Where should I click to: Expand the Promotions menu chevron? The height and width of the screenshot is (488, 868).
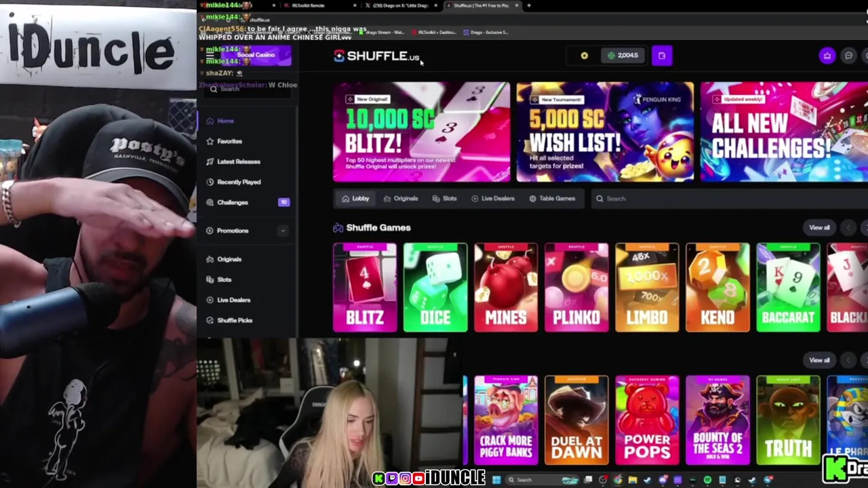pyautogui.click(x=283, y=230)
